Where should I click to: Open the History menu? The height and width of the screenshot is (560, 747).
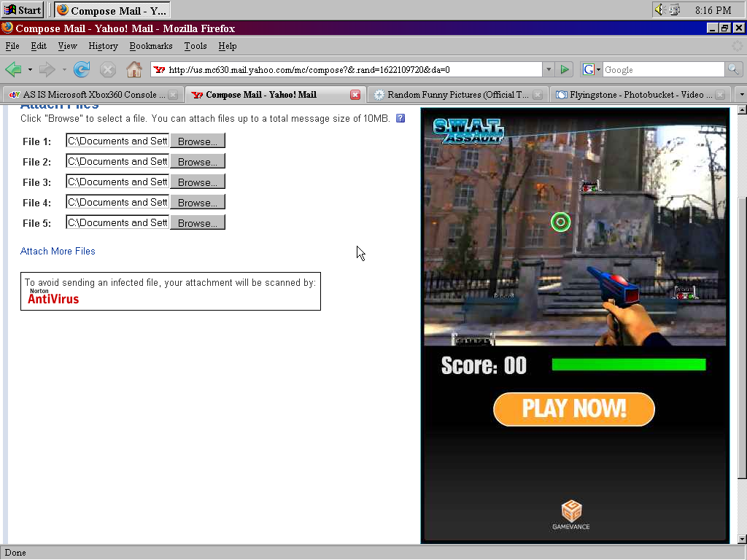[x=103, y=46]
